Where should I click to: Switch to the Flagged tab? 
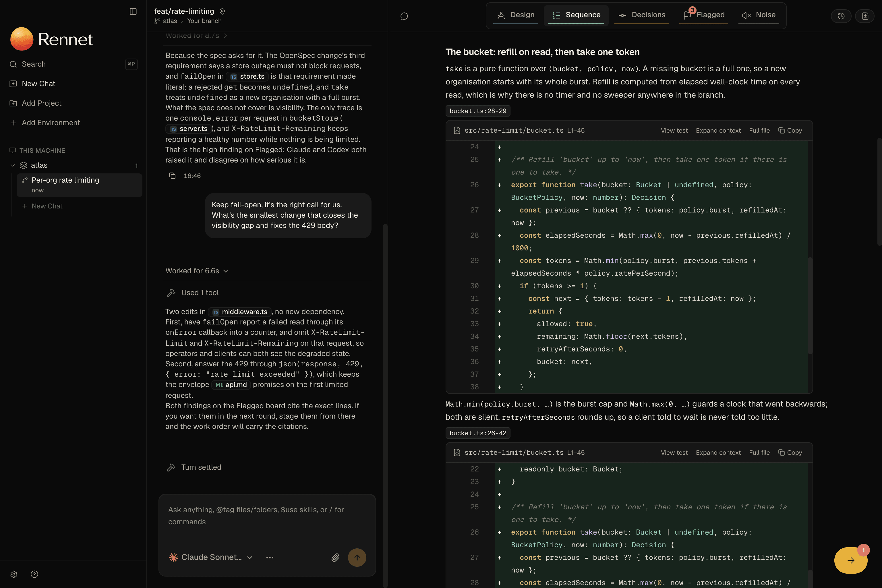pyautogui.click(x=703, y=15)
